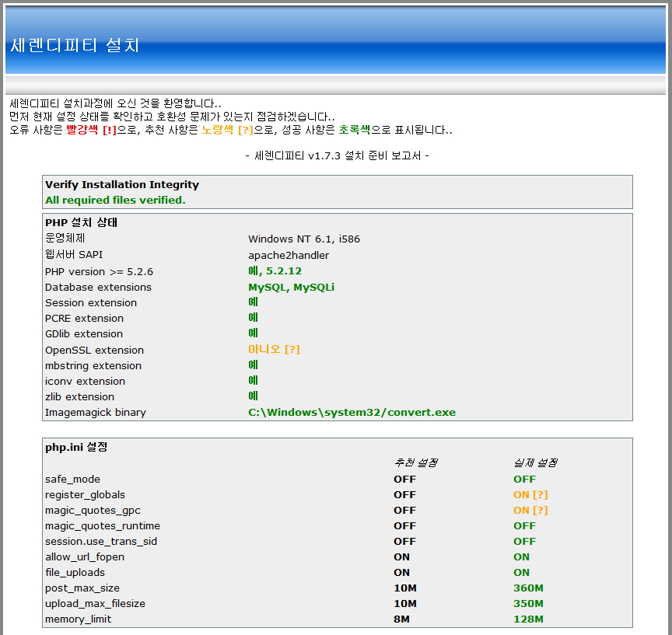Click the '예' result for iconv extension
Image resolution: width=672 pixels, height=635 pixels.
tap(254, 380)
